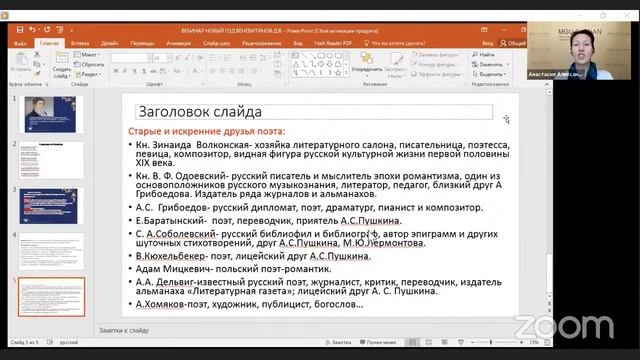Image resolution: width=640 pixels, height=360 pixels.
Task: Click the slide vertical scrollbar thumb
Action: (x=549, y=272)
